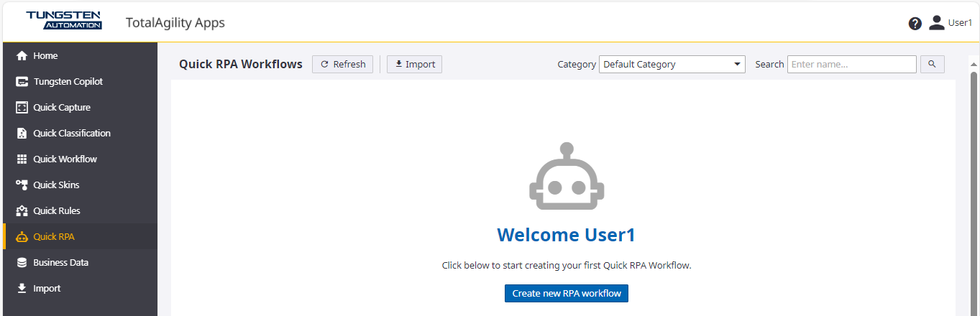This screenshot has height=316, width=980.
Task: Click the Search name input field
Action: [x=852, y=65]
